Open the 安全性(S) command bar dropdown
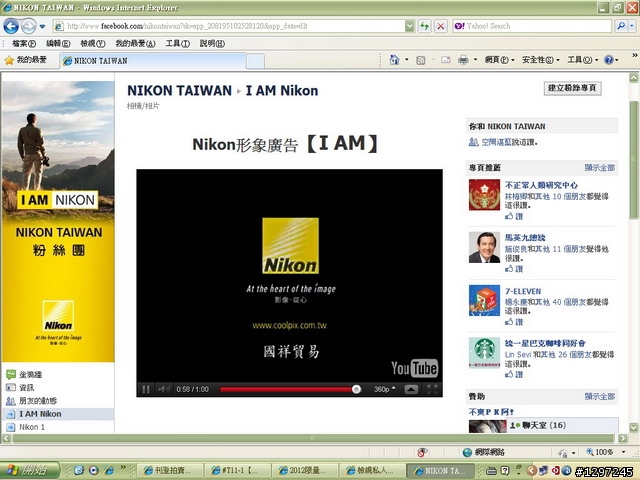The image size is (640, 480). 541,60
